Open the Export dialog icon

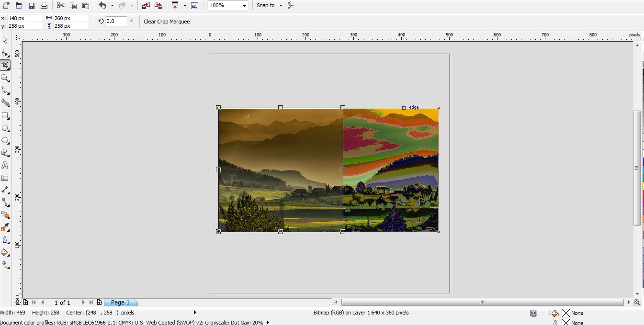click(158, 5)
